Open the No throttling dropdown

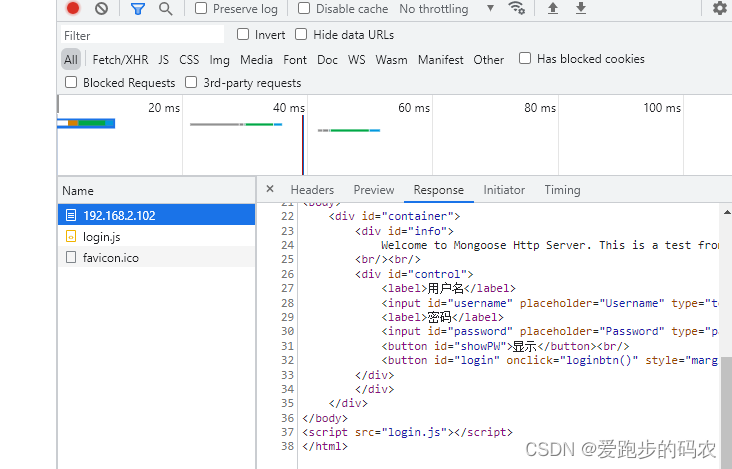[x=447, y=8]
